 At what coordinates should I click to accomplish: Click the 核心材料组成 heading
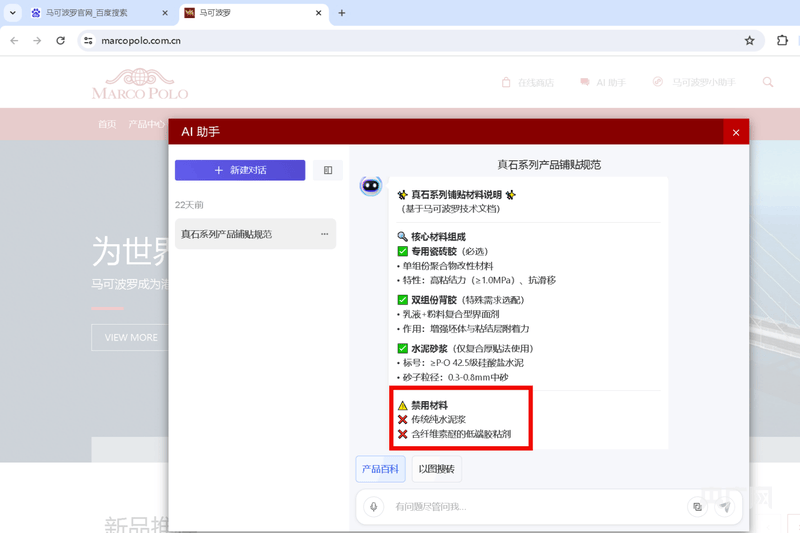pyautogui.click(x=431, y=237)
